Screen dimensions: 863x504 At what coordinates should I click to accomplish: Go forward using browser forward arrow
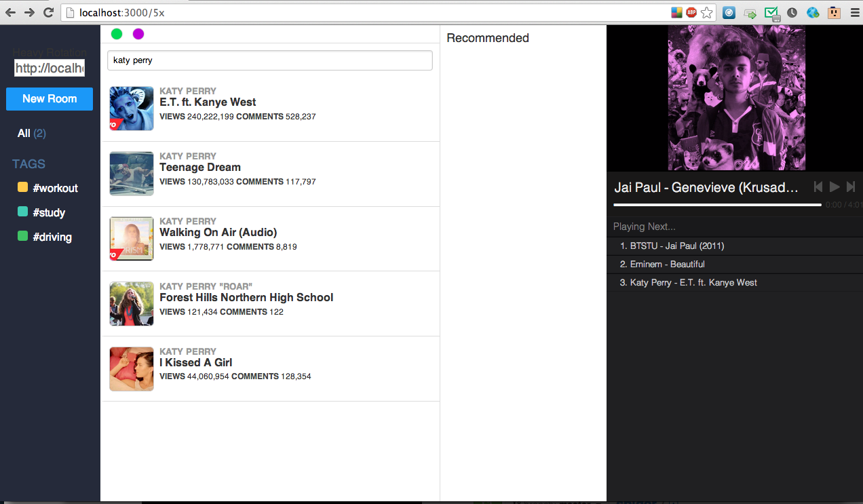coord(29,12)
